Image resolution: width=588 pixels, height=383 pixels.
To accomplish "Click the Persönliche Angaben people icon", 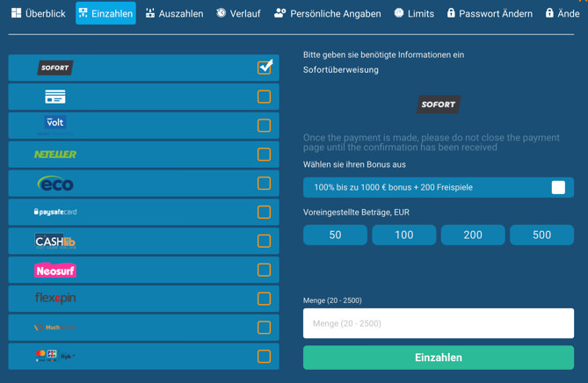I will 279,13.
